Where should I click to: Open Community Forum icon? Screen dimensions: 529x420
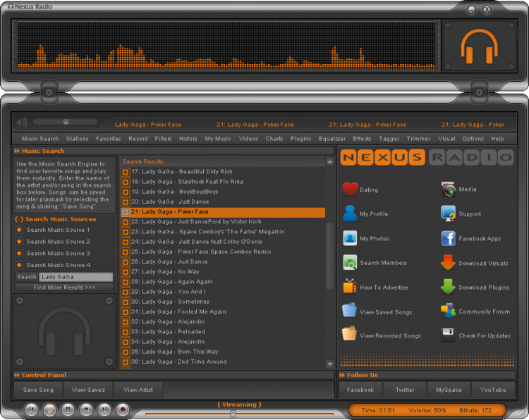tap(448, 311)
